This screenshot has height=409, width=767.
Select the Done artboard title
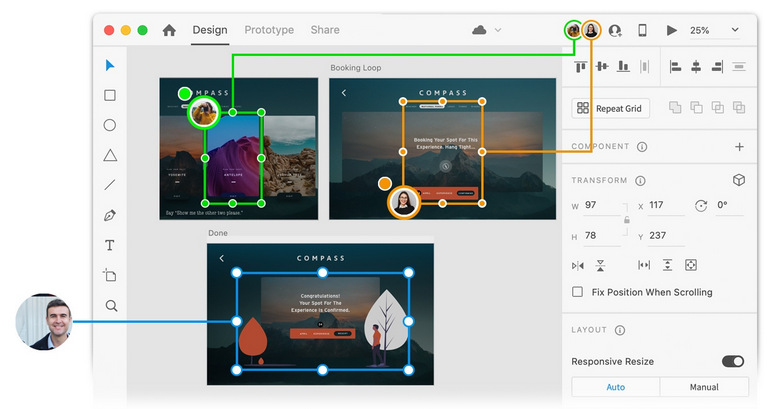(x=218, y=233)
